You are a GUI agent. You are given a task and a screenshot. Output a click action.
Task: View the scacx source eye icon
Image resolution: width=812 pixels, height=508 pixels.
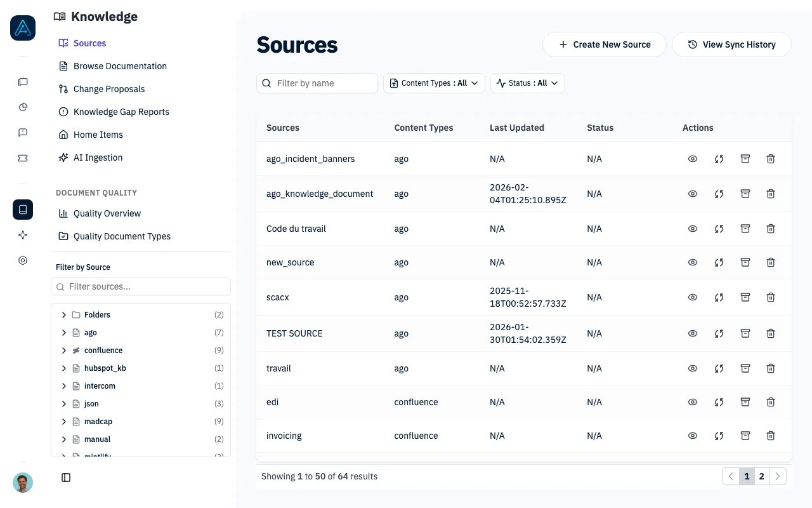693,297
